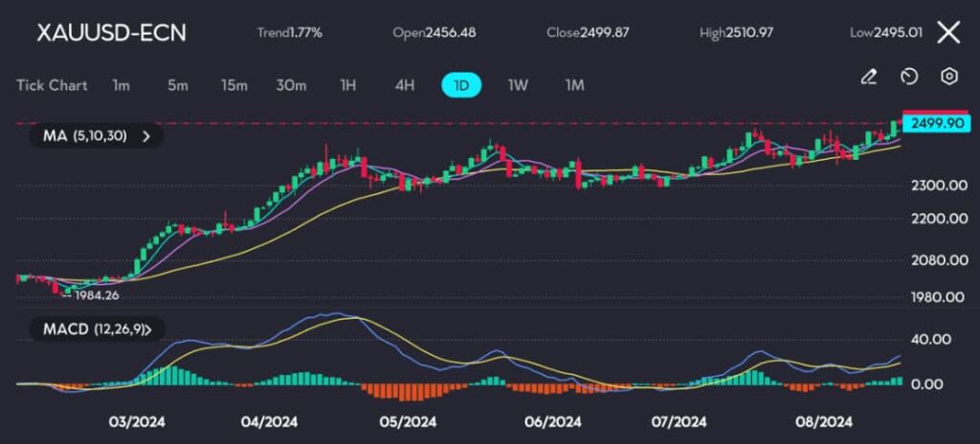This screenshot has height=444, width=980.
Task: Click the 1984.26 low price marker
Action: [x=98, y=295]
